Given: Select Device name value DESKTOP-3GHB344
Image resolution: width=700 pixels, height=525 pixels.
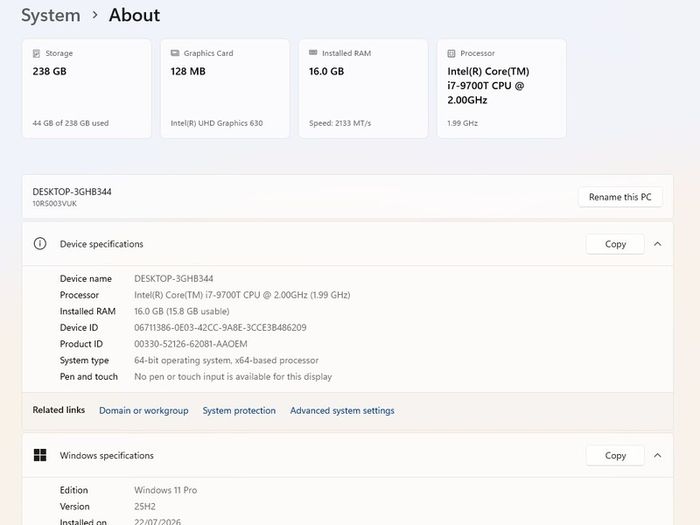Looking at the screenshot, I should pyautogui.click(x=174, y=279).
